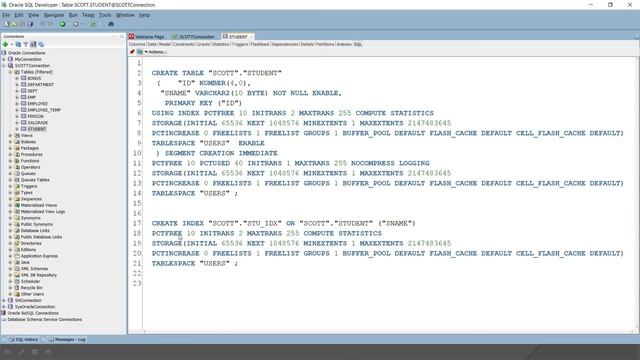Select the STUDENT table in tree

click(x=37, y=129)
